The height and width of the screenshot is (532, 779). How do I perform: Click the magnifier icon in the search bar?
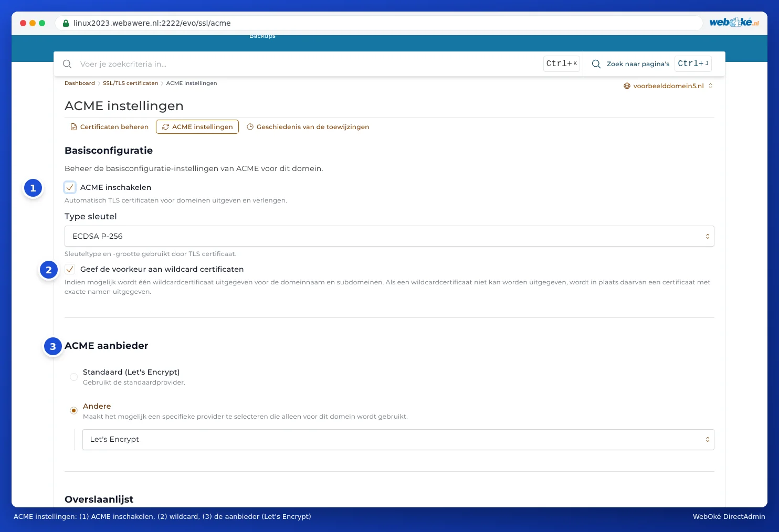coord(67,64)
